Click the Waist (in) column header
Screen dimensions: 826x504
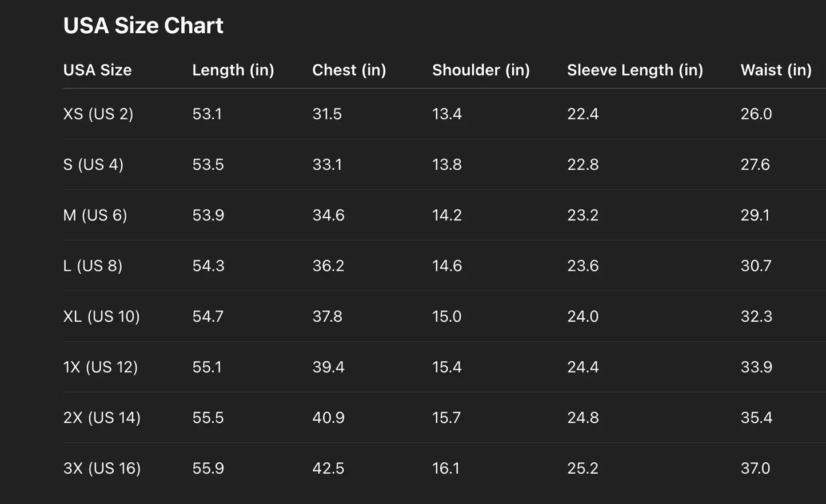[x=776, y=70]
